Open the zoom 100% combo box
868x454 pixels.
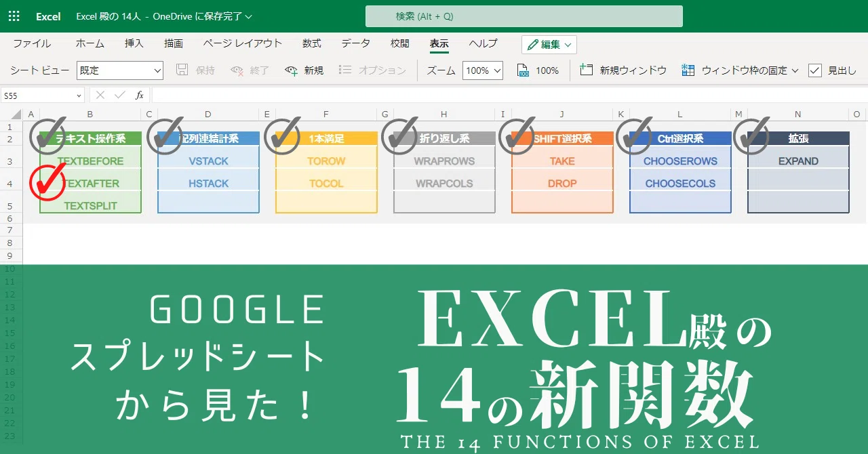point(483,70)
